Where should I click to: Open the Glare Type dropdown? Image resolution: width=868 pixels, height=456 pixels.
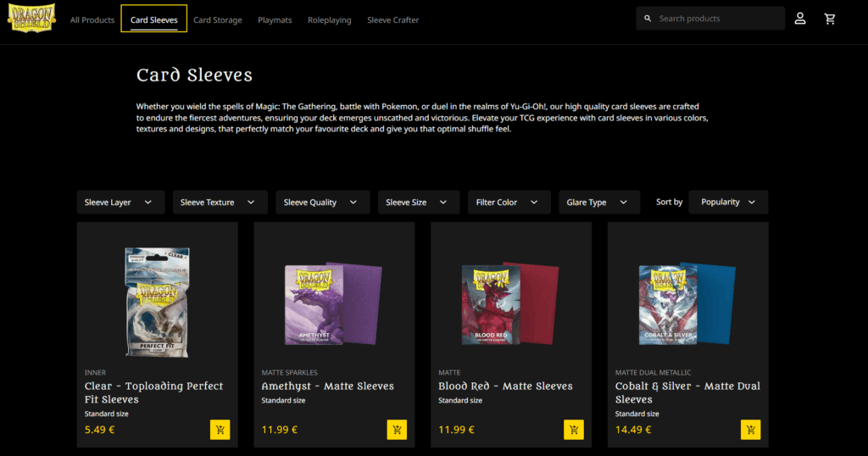pyautogui.click(x=599, y=202)
